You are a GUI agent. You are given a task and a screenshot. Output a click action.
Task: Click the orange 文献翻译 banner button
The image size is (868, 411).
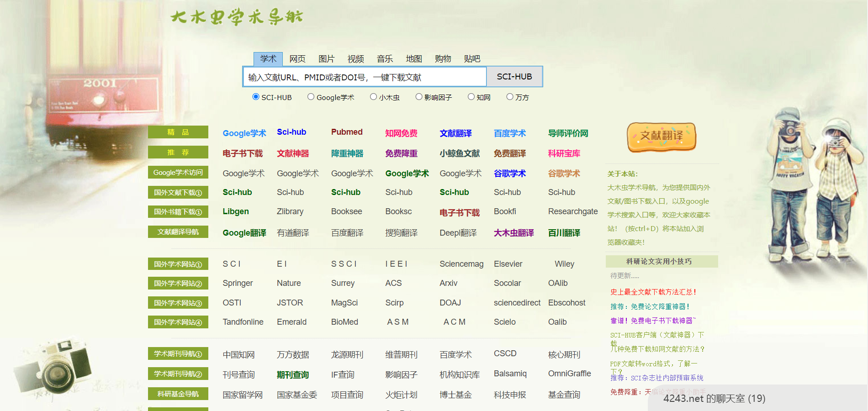click(x=662, y=137)
